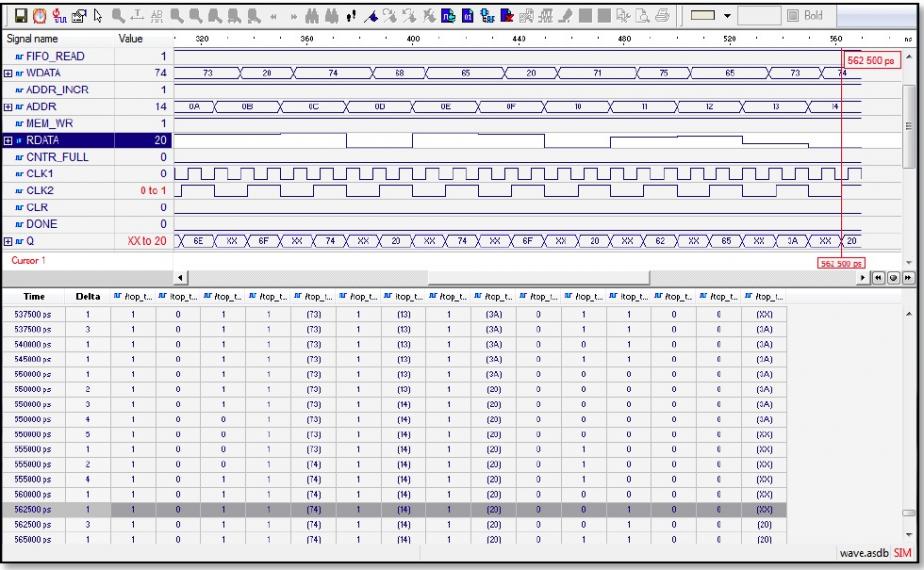Select the DONE signal row
Viewport: 924px width, 570px height.
[x=42, y=224]
